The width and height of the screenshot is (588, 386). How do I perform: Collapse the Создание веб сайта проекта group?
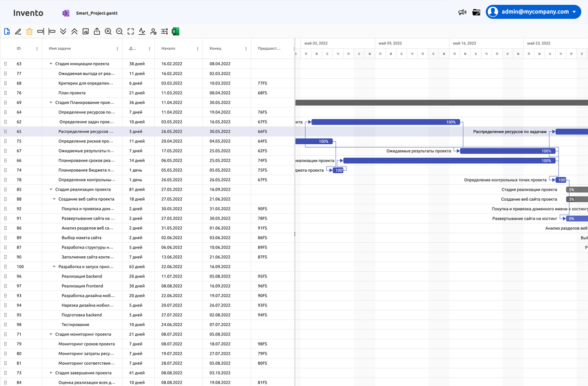(x=54, y=199)
